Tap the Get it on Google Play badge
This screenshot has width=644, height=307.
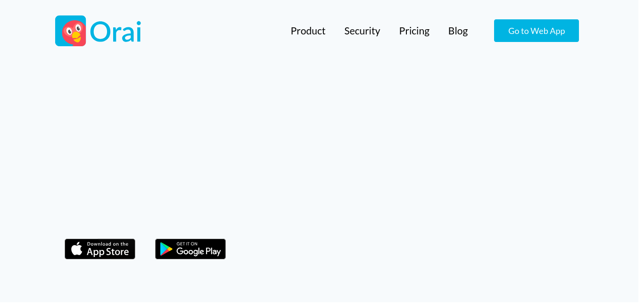point(190,249)
